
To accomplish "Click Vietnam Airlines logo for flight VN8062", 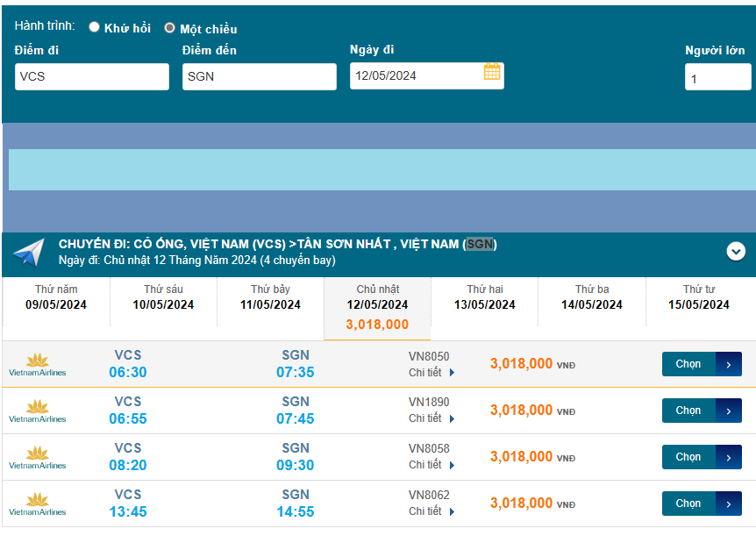I will pyautogui.click(x=37, y=504).
